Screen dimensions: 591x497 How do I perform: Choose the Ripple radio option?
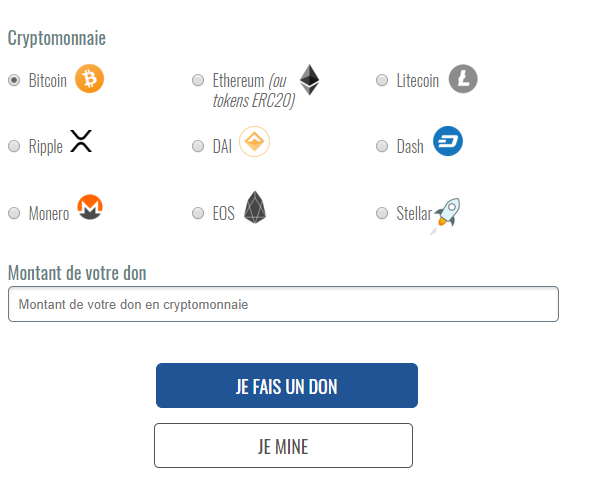(x=14, y=146)
